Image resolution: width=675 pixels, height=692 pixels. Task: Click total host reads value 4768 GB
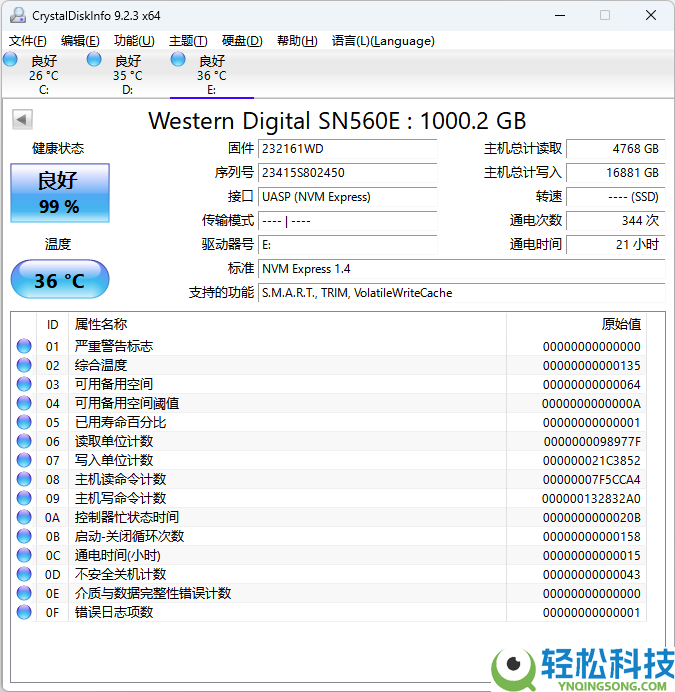pos(615,149)
